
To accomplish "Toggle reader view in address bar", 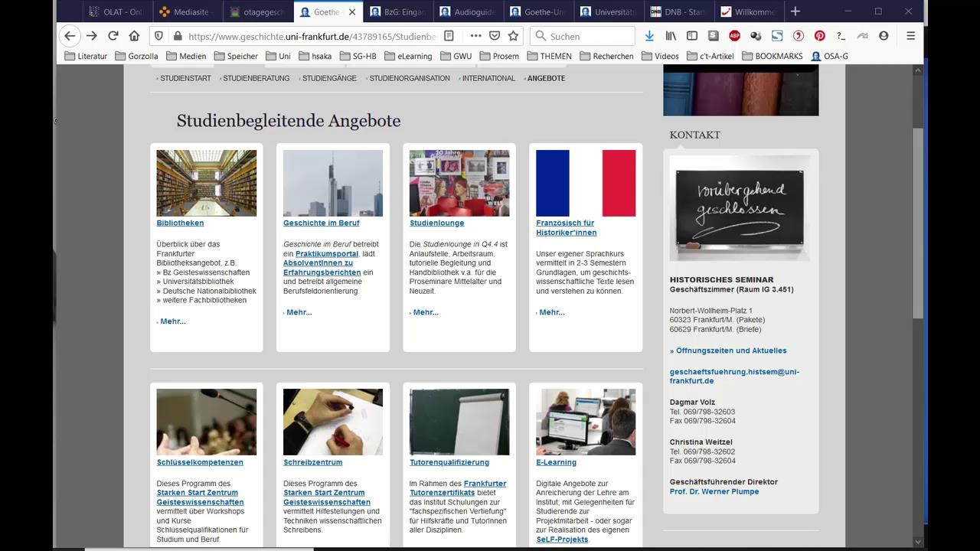I will pyautogui.click(x=449, y=36).
